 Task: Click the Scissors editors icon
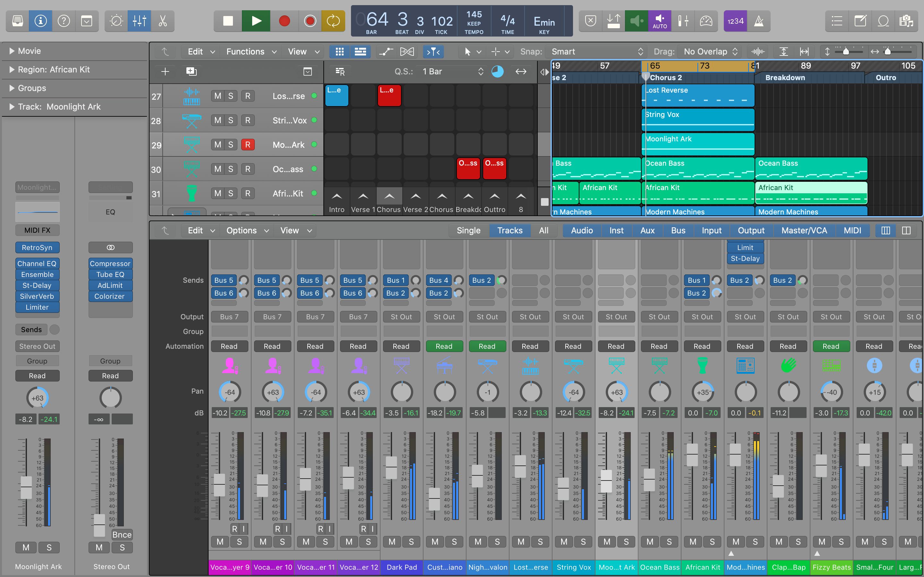pos(163,21)
